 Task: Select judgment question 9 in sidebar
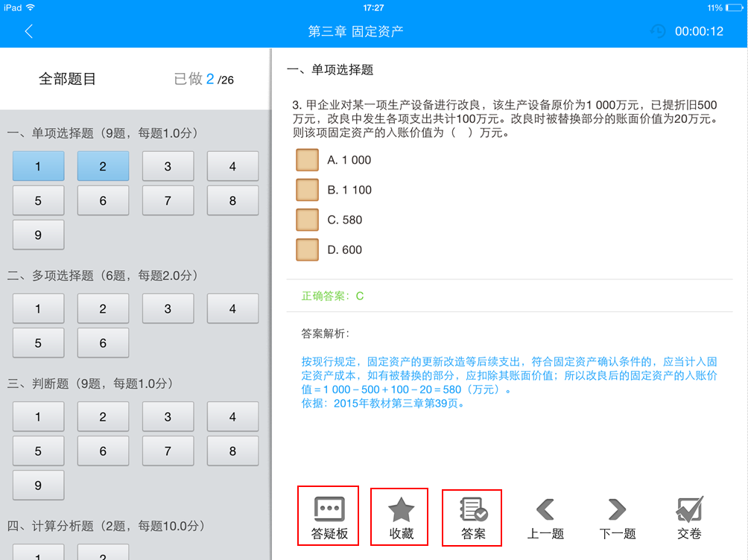coord(38,485)
